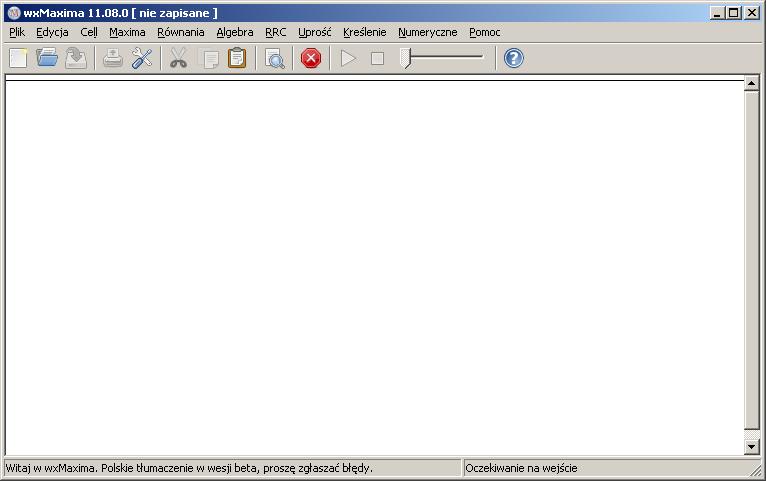This screenshot has height=481, width=766.
Task: Open the Plik menu
Action: coord(17,32)
